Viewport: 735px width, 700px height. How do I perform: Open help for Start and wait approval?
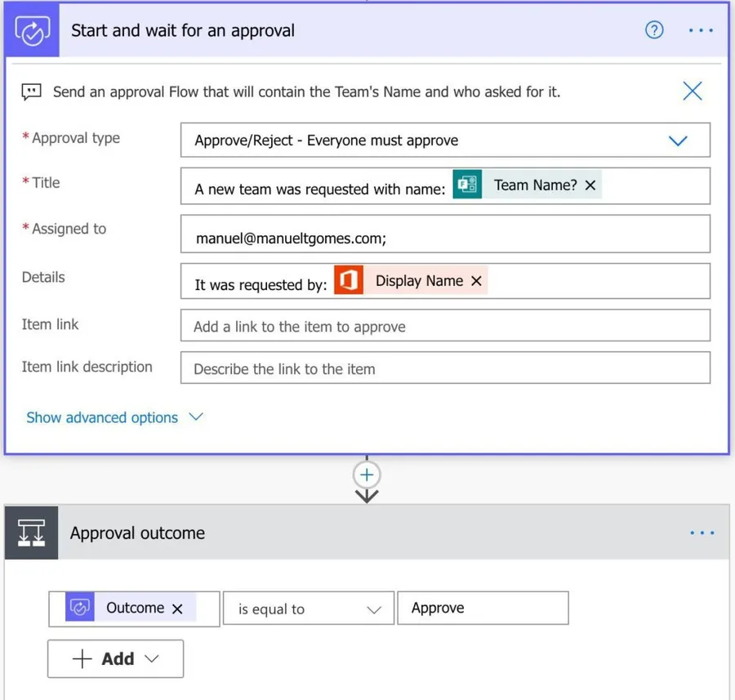654,31
